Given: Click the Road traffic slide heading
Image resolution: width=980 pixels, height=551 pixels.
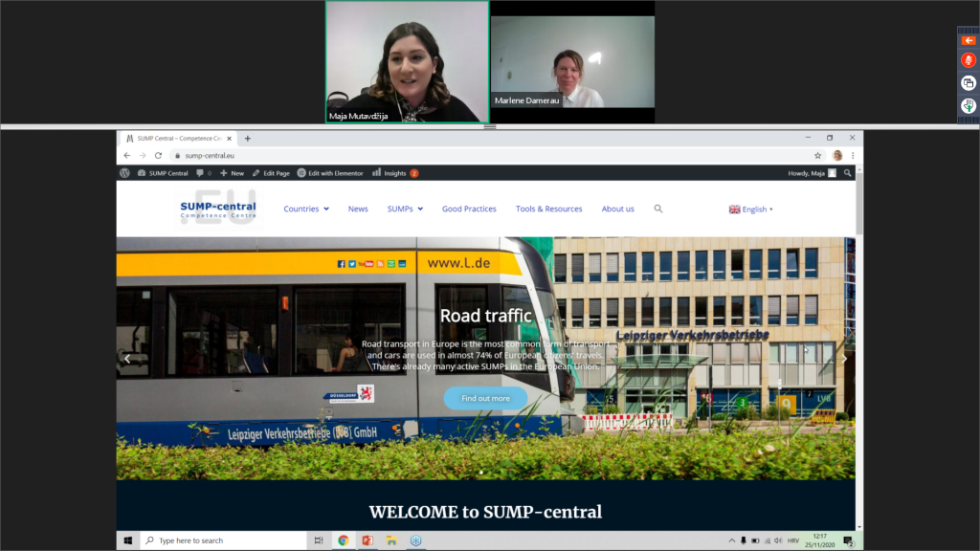Looking at the screenshot, I should click(x=485, y=316).
